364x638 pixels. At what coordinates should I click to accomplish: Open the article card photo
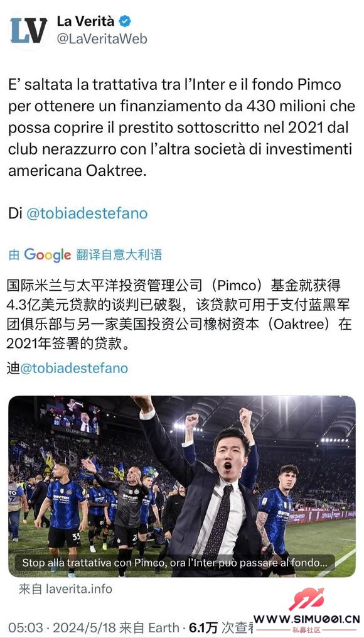click(x=182, y=486)
